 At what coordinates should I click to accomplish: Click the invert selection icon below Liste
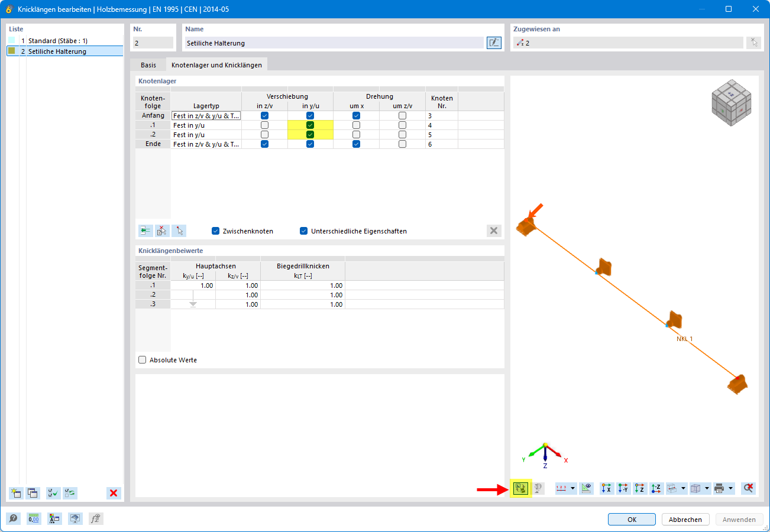coord(70,493)
